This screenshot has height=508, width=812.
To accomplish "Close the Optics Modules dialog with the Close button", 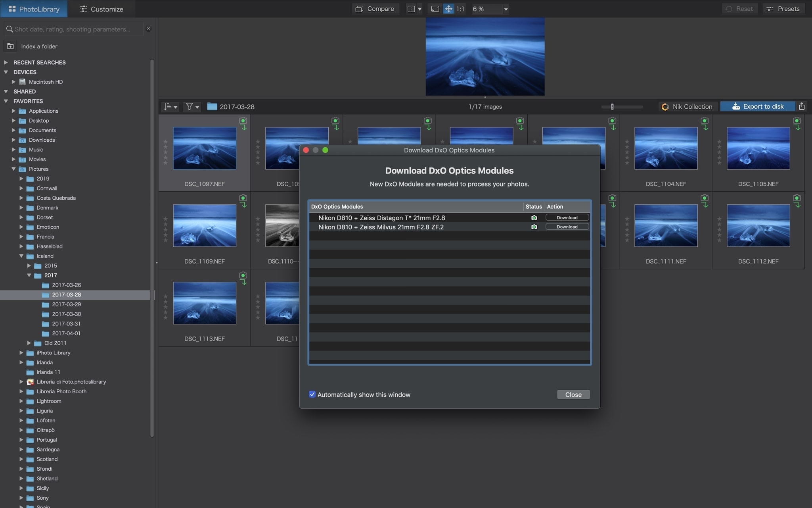I will pos(573,394).
